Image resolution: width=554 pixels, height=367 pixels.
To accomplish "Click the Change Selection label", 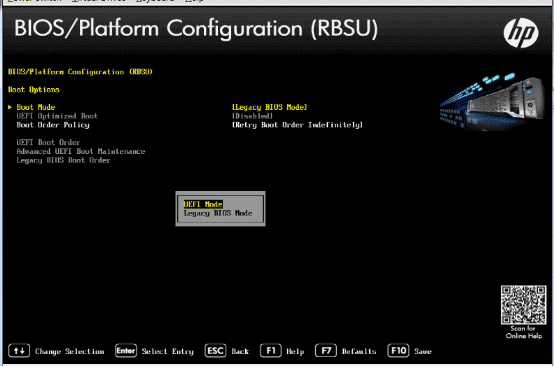I will click(70, 352).
